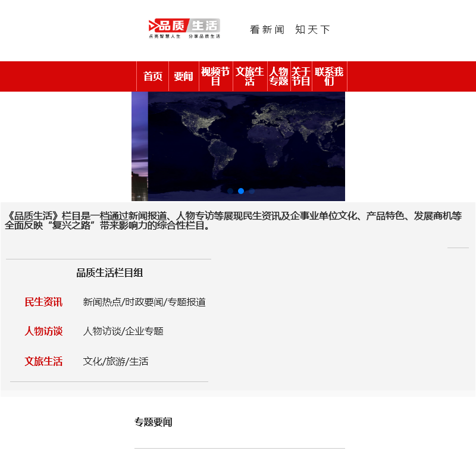Click the 民生资讯 category label
The width and height of the screenshot is (476, 457).
tap(42, 302)
